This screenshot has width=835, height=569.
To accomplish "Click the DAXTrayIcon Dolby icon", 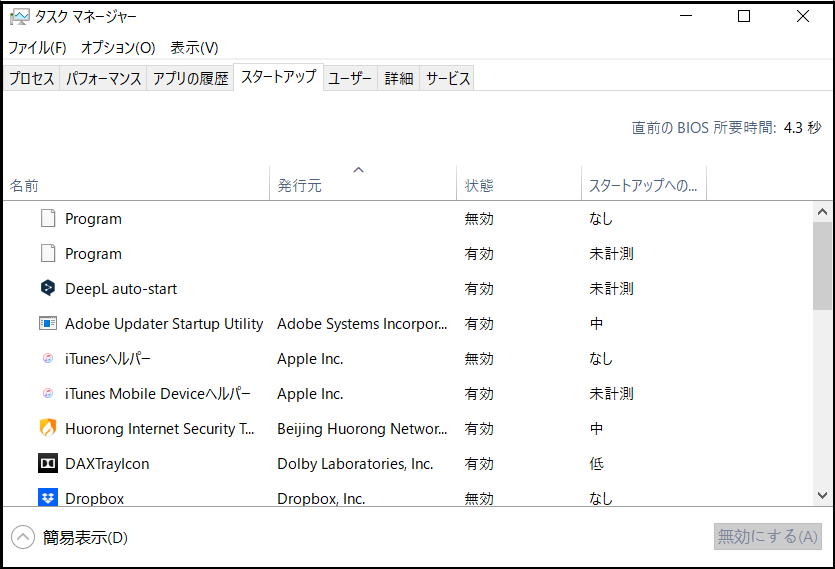I will [x=48, y=463].
